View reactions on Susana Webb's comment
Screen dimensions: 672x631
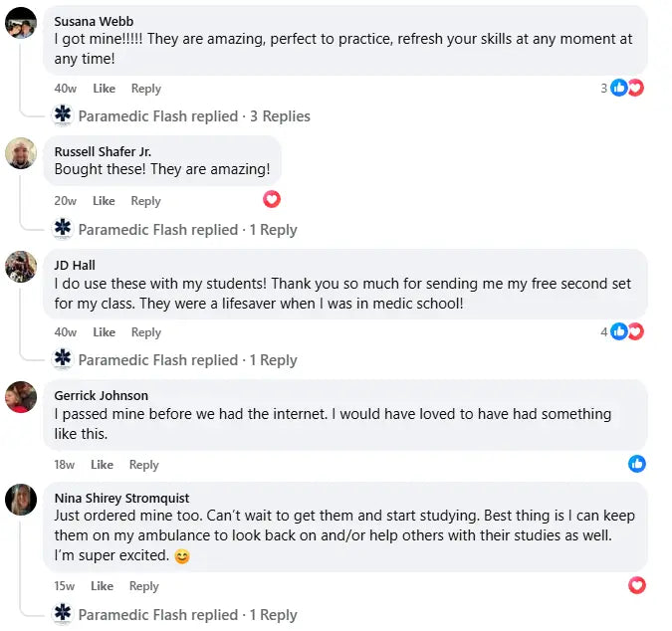click(626, 88)
